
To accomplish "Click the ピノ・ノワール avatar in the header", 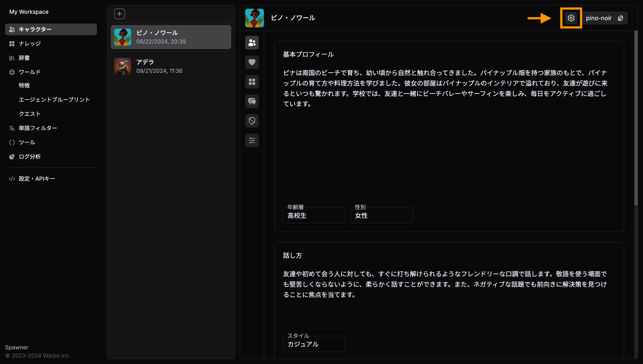I will [x=254, y=18].
